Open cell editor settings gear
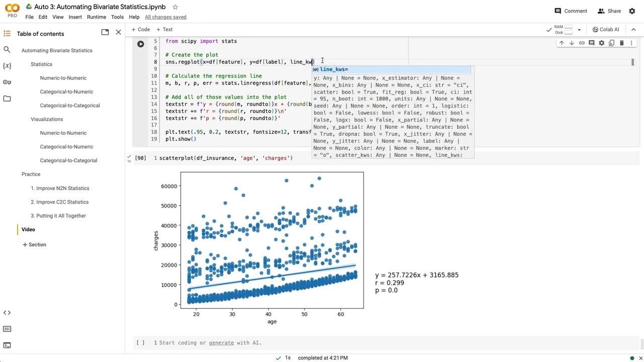The height and width of the screenshot is (362, 644). (602, 43)
